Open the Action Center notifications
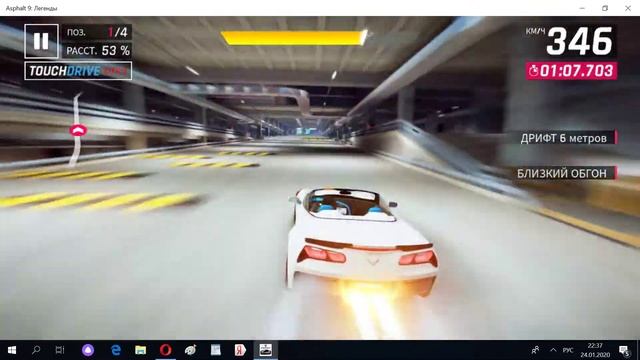Viewport: 640px width, 360px height. [624, 350]
